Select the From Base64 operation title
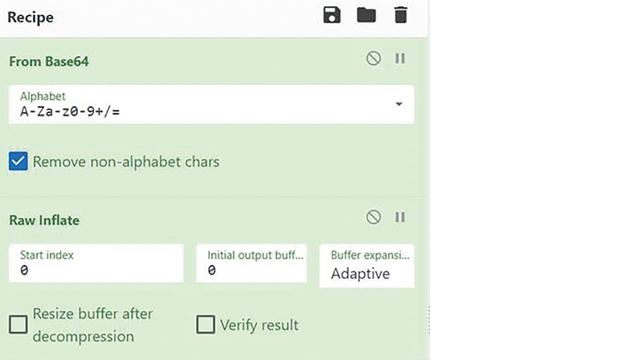This screenshot has height=360, width=644. pyautogui.click(x=49, y=62)
